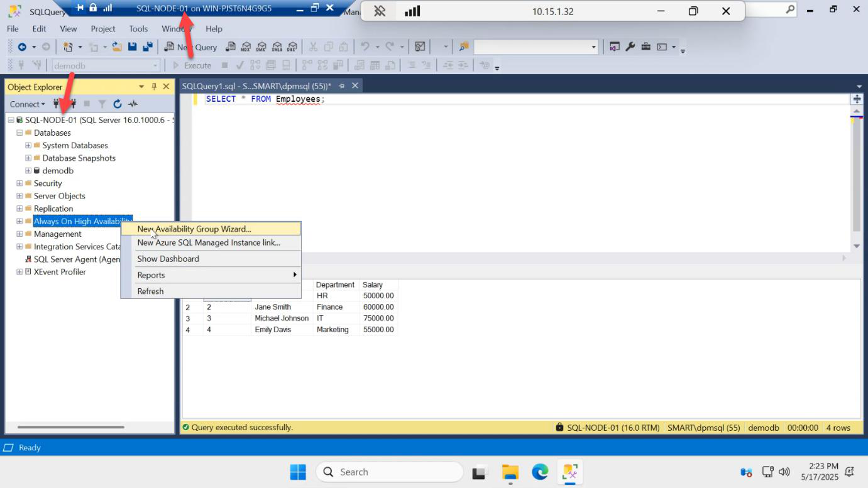The width and height of the screenshot is (868, 488).
Task: Open the Windows Start menu
Action: [x=298, y=472]
